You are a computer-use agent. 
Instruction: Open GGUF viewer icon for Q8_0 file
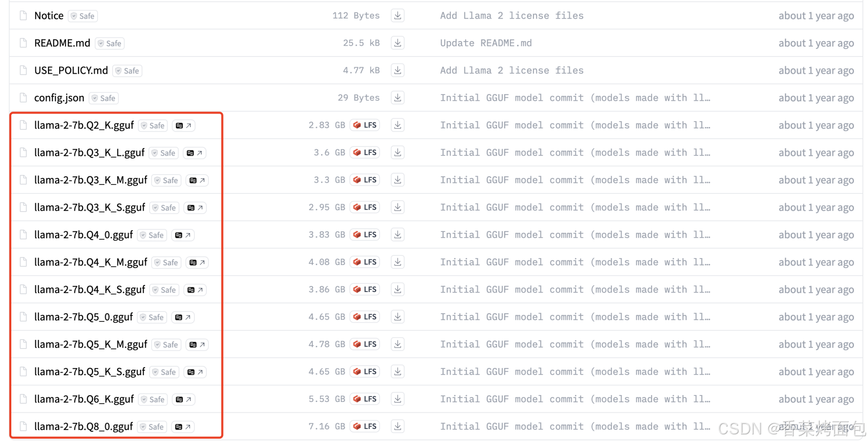click(x=183, y=427)
